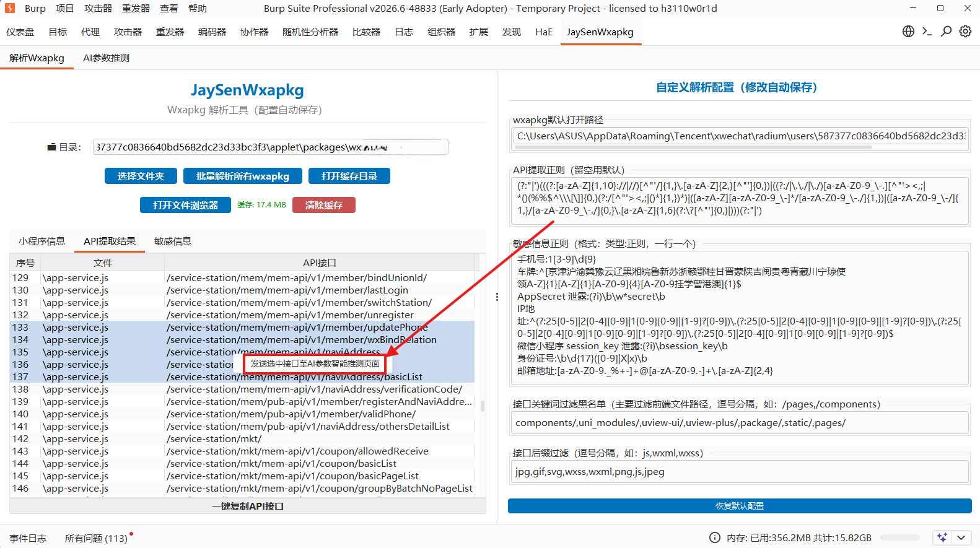The image size is (980, 548).
Task: Click the magnifier search icon
Action: (x=946, y=32)
